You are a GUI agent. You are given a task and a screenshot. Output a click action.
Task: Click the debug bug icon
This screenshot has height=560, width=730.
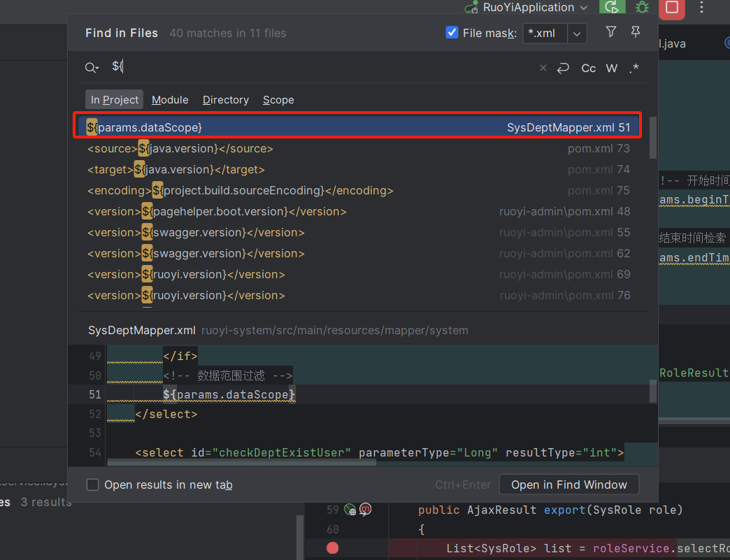point(642,7)
